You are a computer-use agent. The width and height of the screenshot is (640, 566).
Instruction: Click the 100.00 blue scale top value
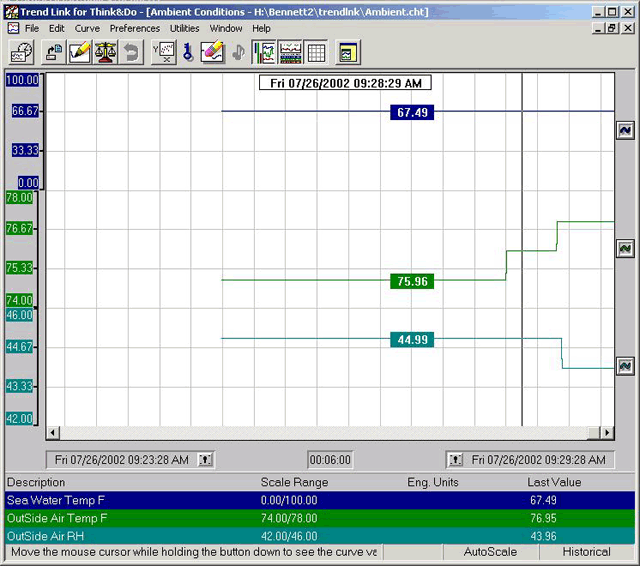[x=22, y=80]
